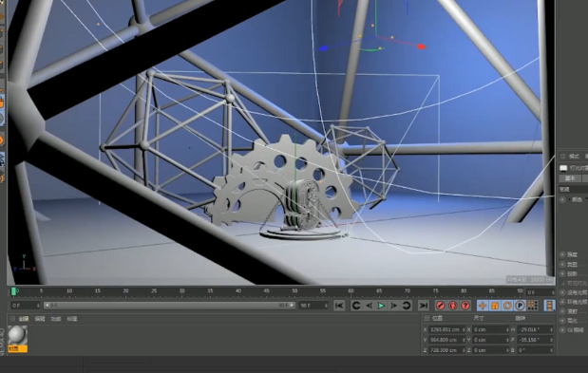Click the right handle of the preview range slider
The image size is (588, 373).
click(x=293, y=306)
